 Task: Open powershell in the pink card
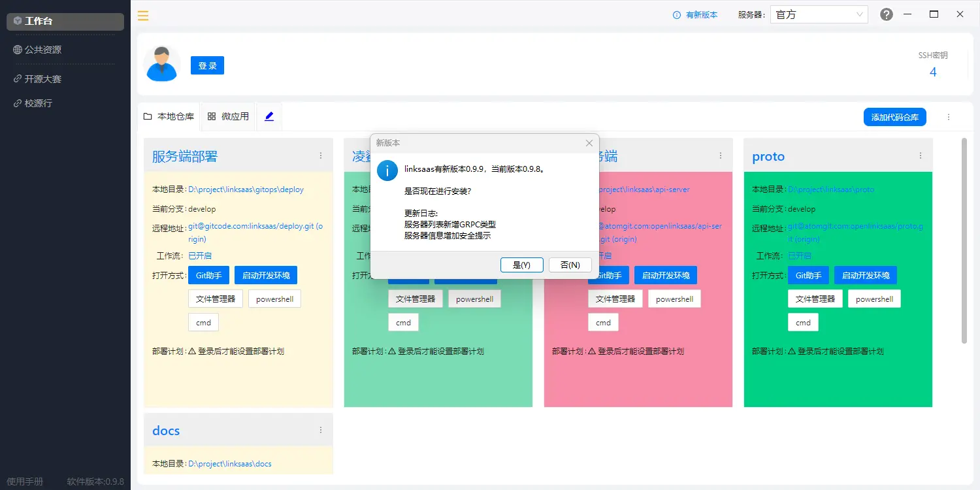click(674, 299)
